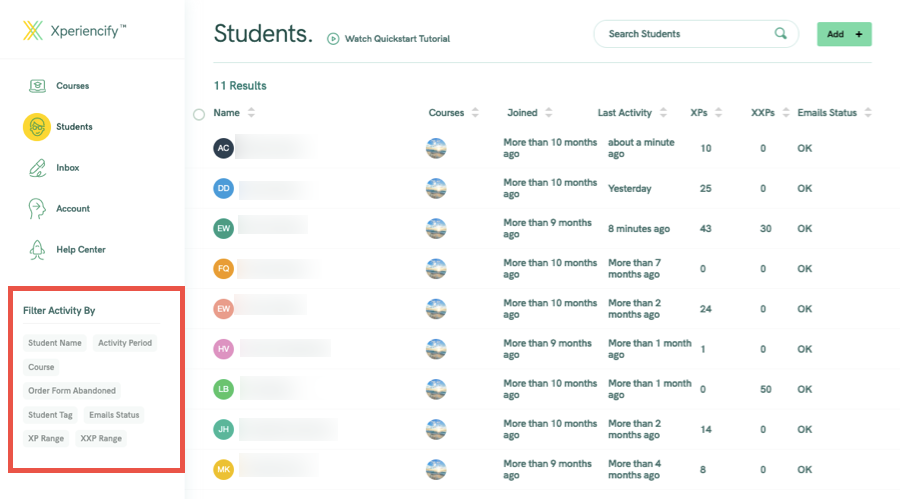Screen dimensions: 900x499
Task: Open Help Center rocket icon
Action: [37, 250]
